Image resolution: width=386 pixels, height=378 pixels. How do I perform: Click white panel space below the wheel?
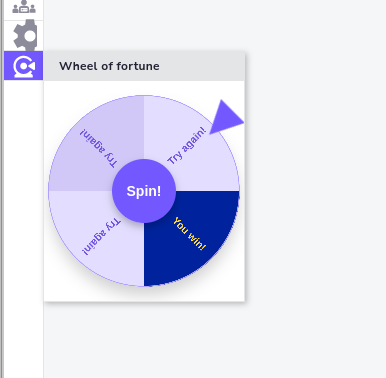point(144,294)
